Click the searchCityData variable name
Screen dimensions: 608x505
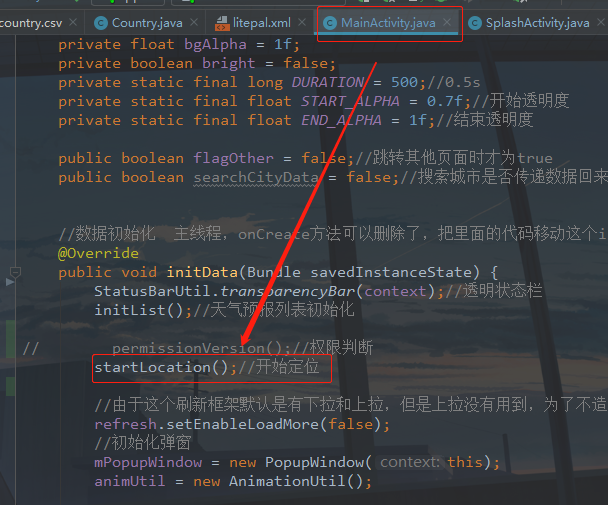pyautogui.click(x=256, y=177)
